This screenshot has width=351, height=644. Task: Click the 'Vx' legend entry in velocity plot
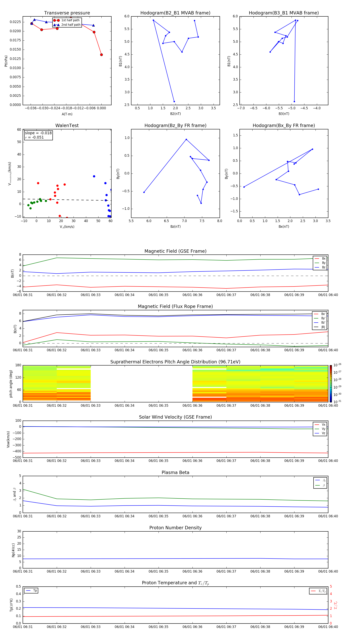click(x=320, y=424)
